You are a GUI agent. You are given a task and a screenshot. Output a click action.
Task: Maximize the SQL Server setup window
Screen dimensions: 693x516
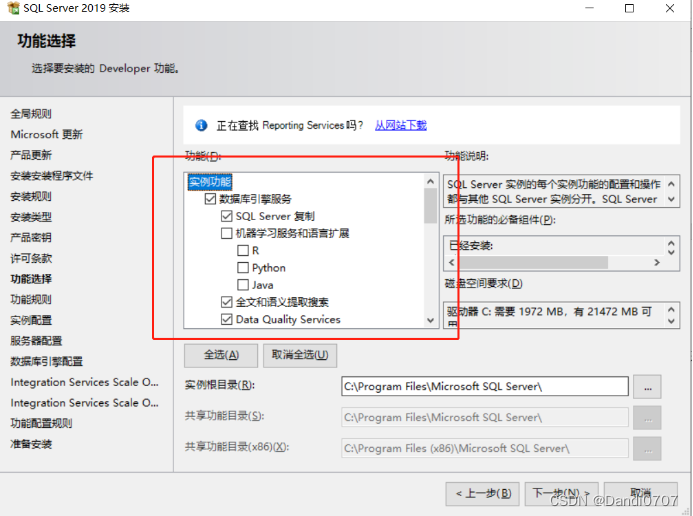pos(629,8)
